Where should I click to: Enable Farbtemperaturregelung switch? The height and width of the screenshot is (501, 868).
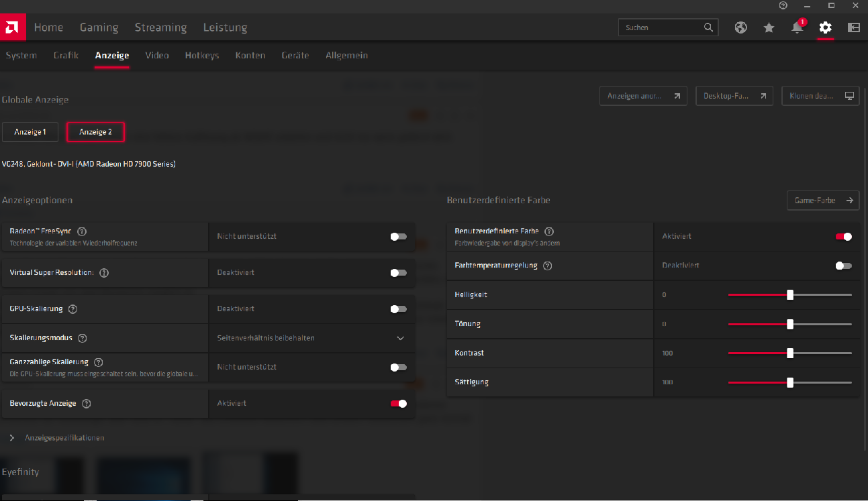tap(844, 266)
